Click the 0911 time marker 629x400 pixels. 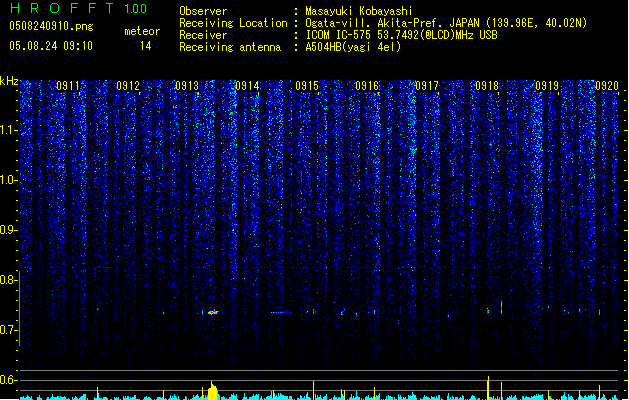click(68, 86)
